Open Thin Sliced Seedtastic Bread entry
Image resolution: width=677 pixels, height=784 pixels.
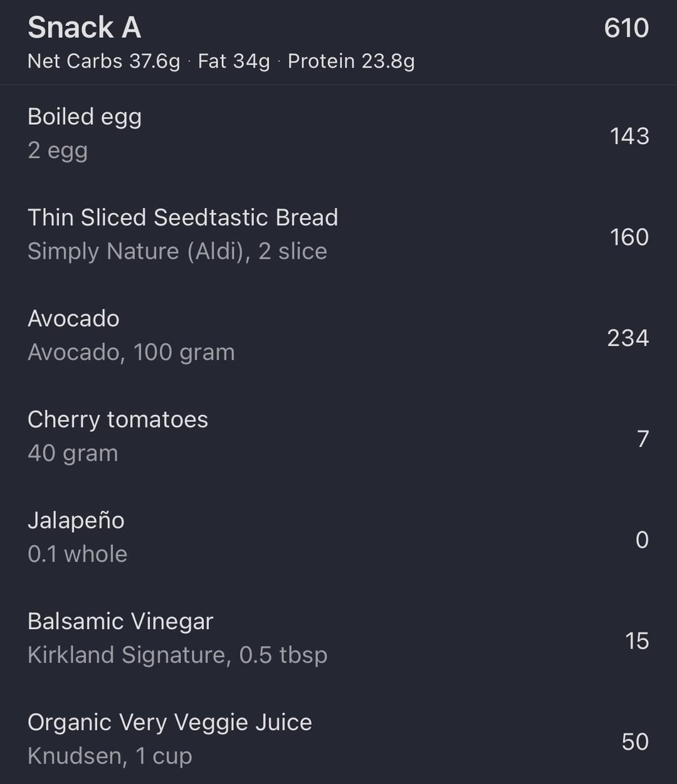[x=182, y=217]
